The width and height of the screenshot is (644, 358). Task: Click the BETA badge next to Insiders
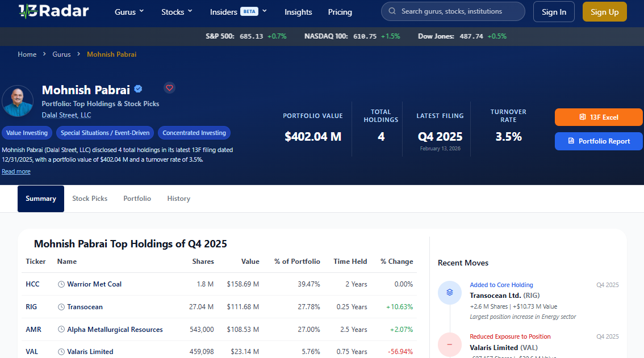tap(249, 11)
